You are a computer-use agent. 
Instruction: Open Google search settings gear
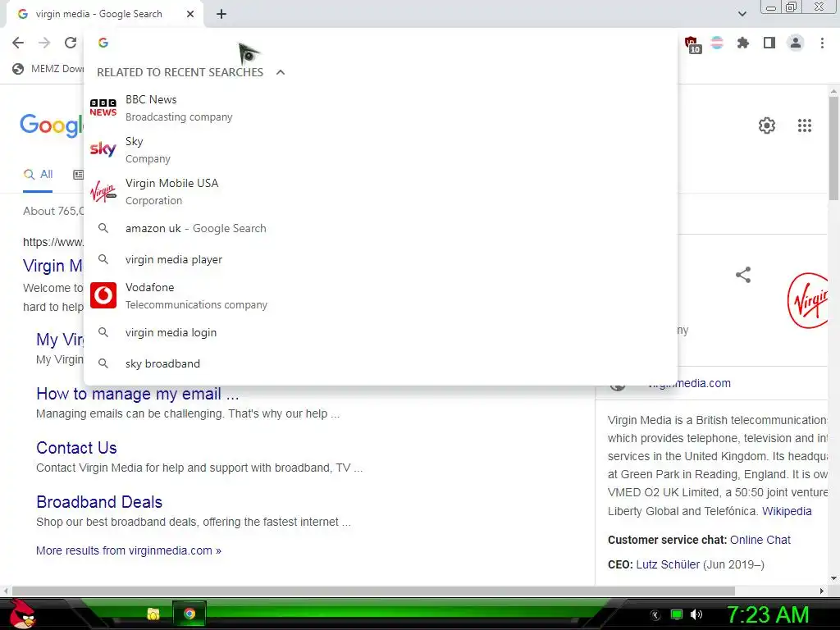[x=767, y=126]
